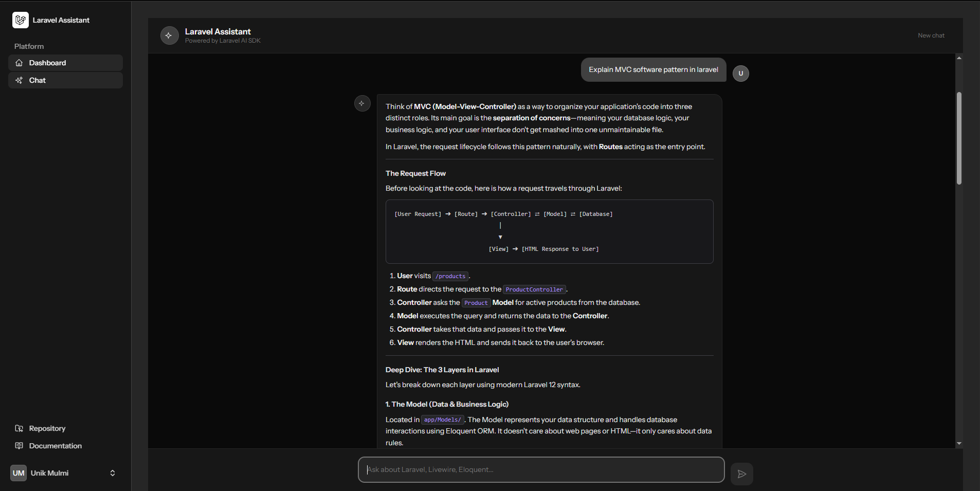Click the folder icon beside Repository
Screen dimensions: 980x491
[19, 428]
